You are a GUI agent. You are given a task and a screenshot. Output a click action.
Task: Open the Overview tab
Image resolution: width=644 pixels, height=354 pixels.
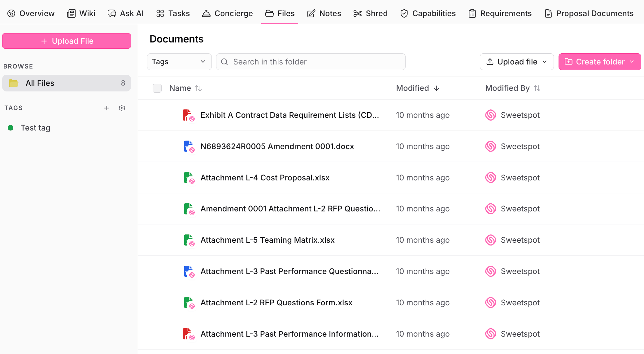point(31,13)
